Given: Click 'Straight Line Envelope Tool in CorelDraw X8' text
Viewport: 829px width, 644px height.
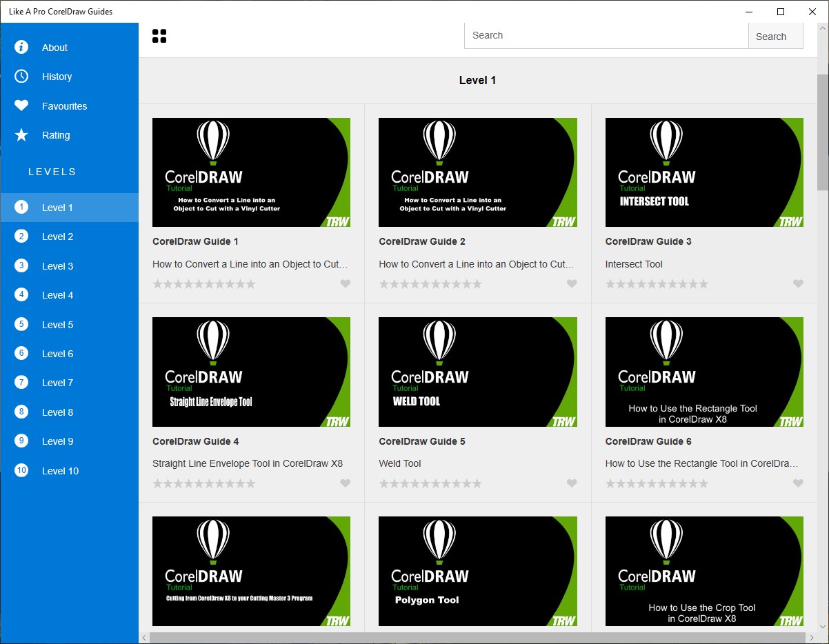Looking at the screenshot, I should (248, 463).
